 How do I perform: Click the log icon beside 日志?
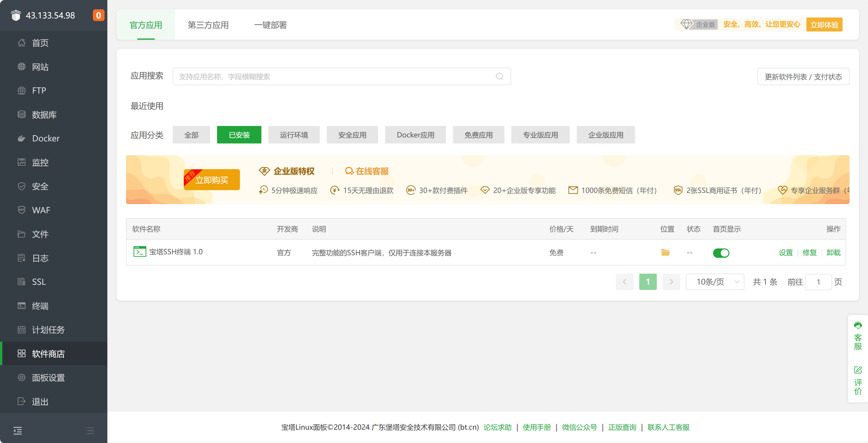click(21, 258)
